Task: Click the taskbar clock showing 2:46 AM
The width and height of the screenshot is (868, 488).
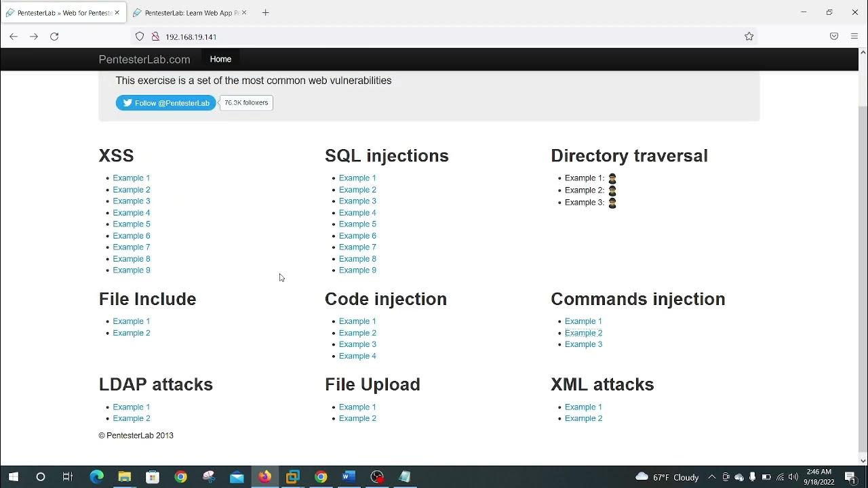Action: pos(819,476)
